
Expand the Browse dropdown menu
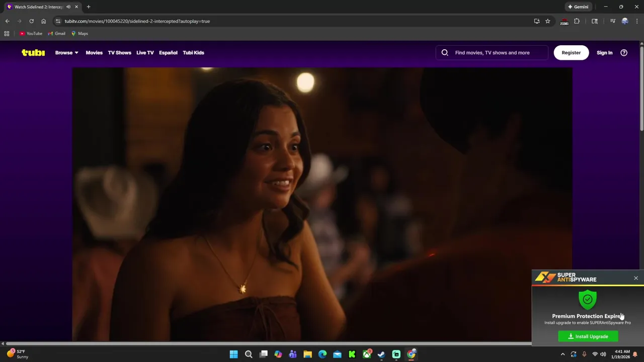(x=67, y=52)
